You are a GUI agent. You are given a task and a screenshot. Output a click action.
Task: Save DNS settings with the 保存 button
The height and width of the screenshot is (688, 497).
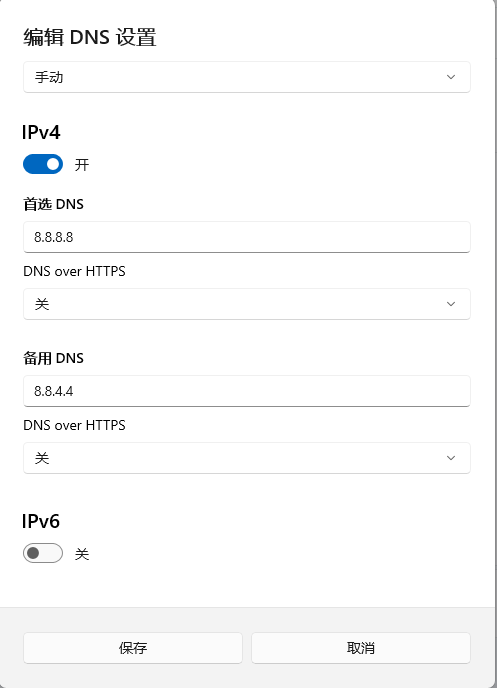click(133, 648)
